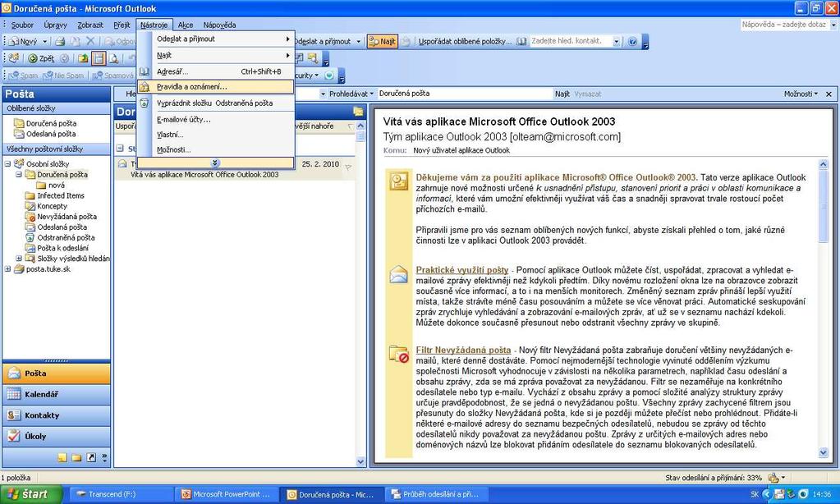The image size is (840, 504).
Task: Open the Nápověda menu
Action: tap(219, 25)
